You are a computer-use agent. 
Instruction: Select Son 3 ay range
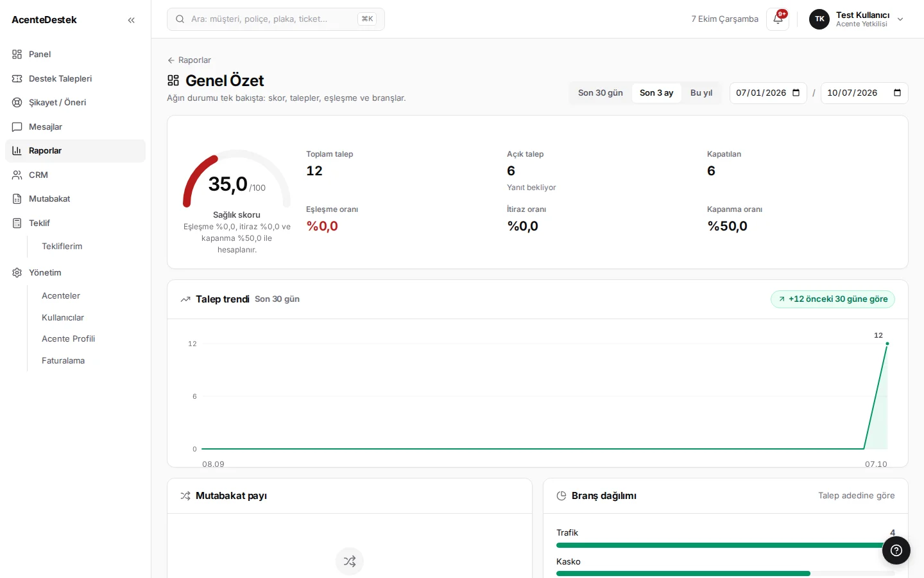click(x=656, y=93)
